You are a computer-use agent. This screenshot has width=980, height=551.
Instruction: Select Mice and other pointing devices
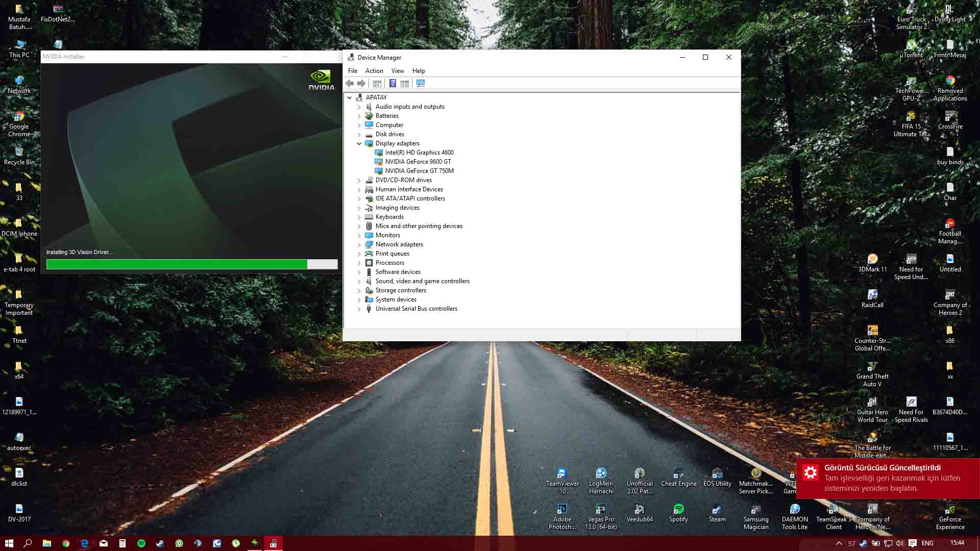coord(419,226)
